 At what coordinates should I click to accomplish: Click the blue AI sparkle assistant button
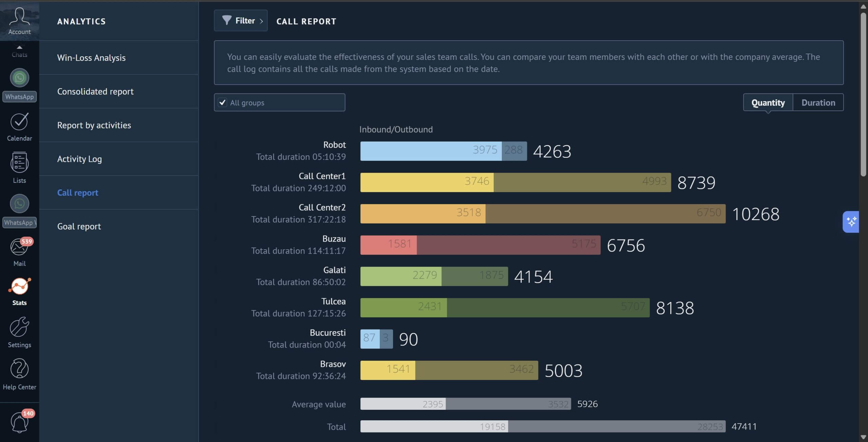click(851, 222)
